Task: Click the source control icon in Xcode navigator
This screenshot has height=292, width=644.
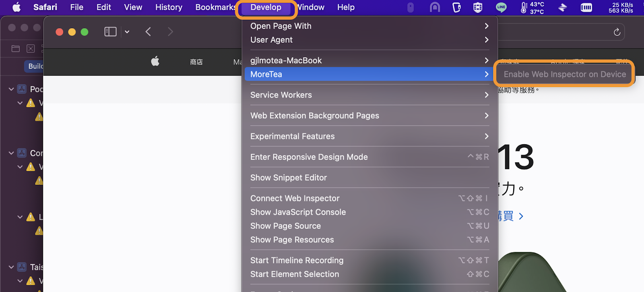Action: (x=31, y=49)
